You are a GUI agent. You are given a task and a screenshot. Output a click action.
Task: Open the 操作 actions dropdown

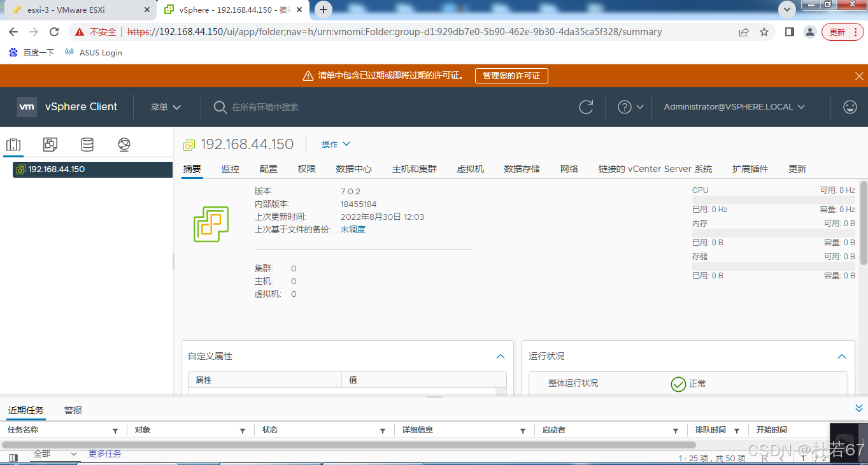point(336,145)
